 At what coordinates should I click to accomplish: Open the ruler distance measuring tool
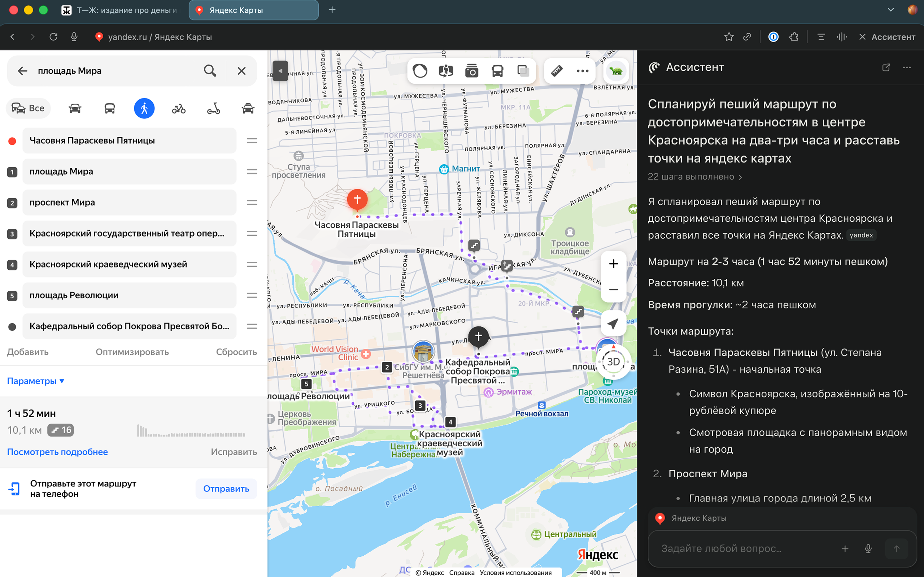coord(557,71)
